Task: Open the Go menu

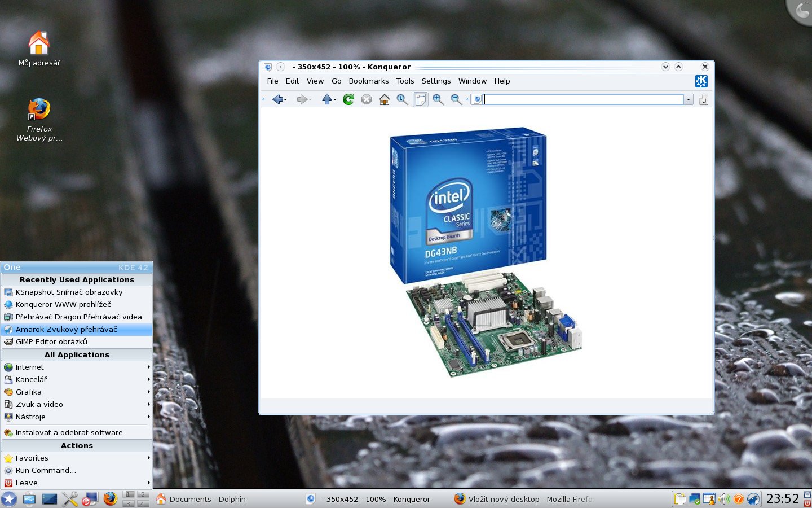Action: pyautogui.click(x=337, y=81)
